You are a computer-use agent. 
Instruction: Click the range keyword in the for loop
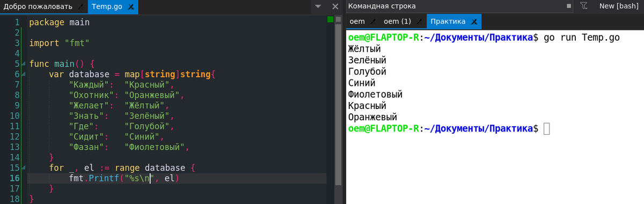pos(127,167)
